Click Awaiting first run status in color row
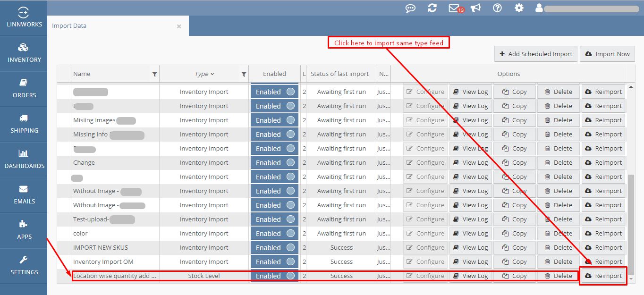Screen dimensions: 644x295 click(x=341, y=234)
